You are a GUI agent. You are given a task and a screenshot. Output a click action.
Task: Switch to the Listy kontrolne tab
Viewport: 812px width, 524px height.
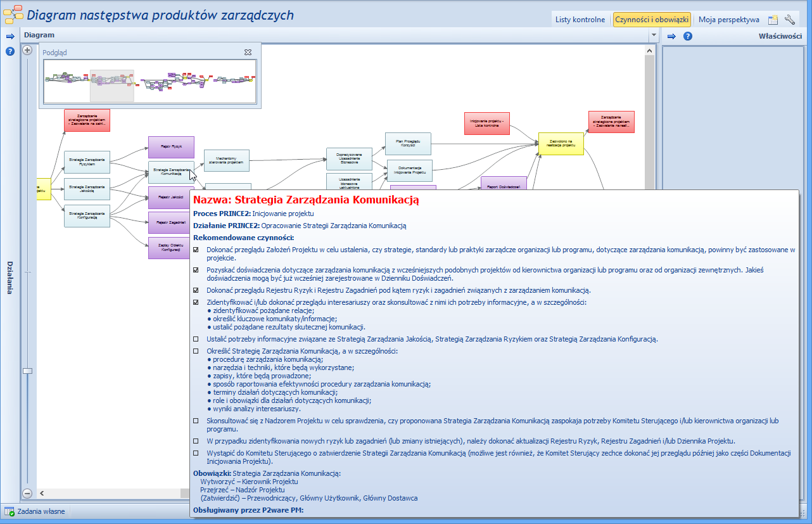click(x=580, y=20)
